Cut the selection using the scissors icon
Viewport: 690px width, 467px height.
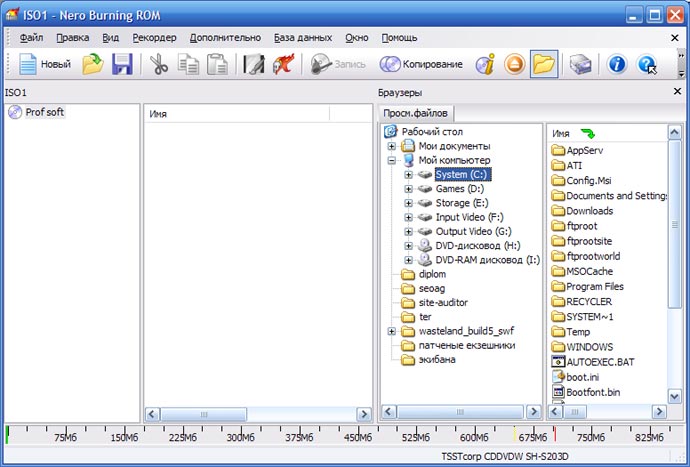(x=159, y=64)
